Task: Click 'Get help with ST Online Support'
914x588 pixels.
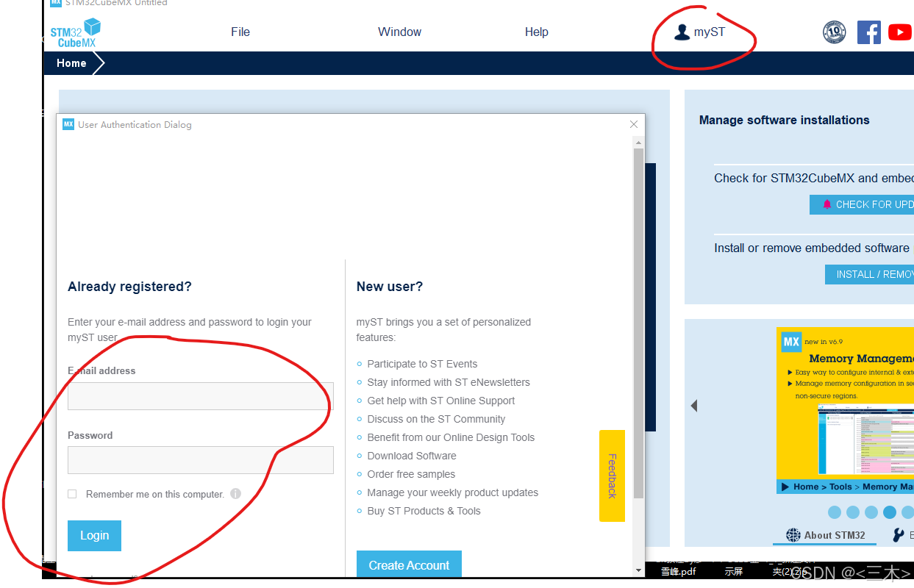Action: pos(441,401)
